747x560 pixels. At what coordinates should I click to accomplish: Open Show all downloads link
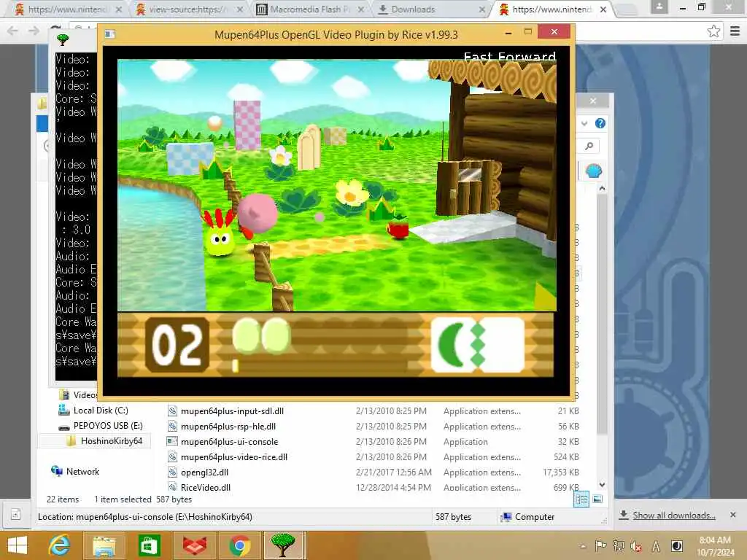(673, 516)
